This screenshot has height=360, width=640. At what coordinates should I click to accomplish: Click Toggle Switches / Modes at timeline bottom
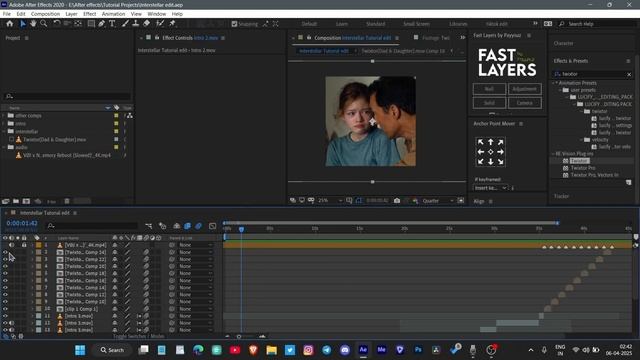pyautogui.click(x=139, y=336)
